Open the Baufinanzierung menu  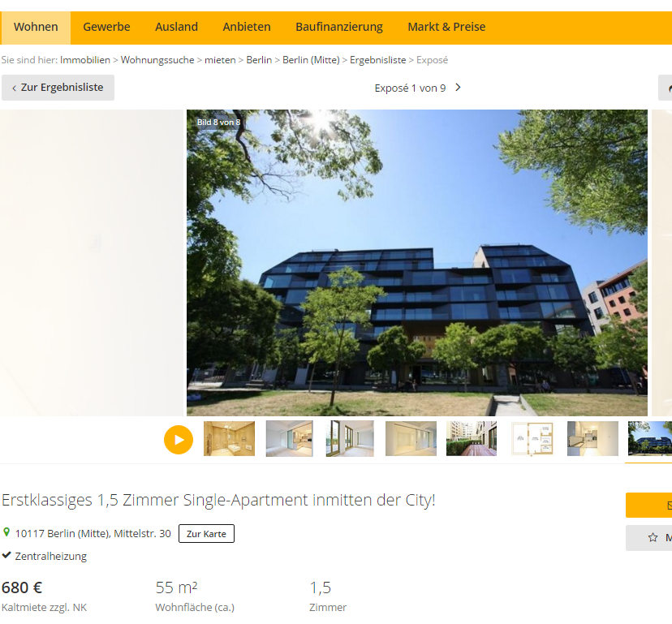(339, 28)
